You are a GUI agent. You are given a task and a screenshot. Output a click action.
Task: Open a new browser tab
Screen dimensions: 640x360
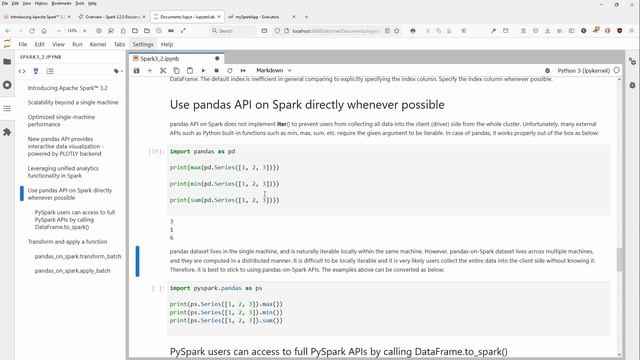[307, 17]
